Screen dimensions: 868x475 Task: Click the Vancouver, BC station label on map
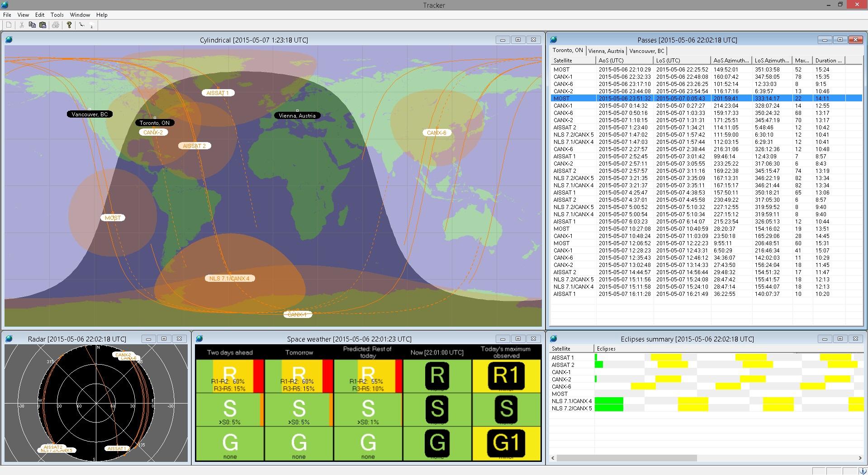pos(90,114)
